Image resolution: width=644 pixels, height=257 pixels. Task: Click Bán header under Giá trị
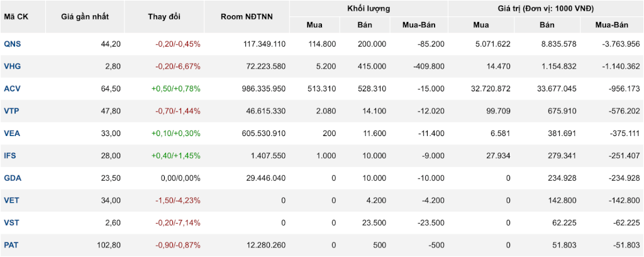tap(547, 25)
